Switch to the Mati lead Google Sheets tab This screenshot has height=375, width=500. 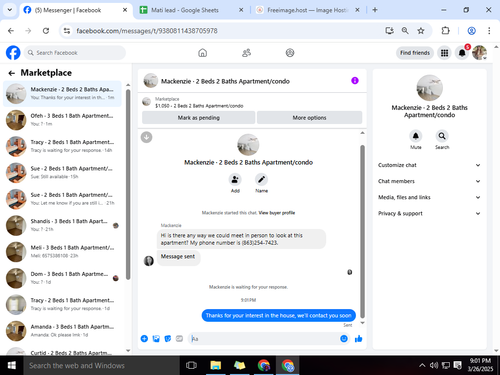coord(191,10)
